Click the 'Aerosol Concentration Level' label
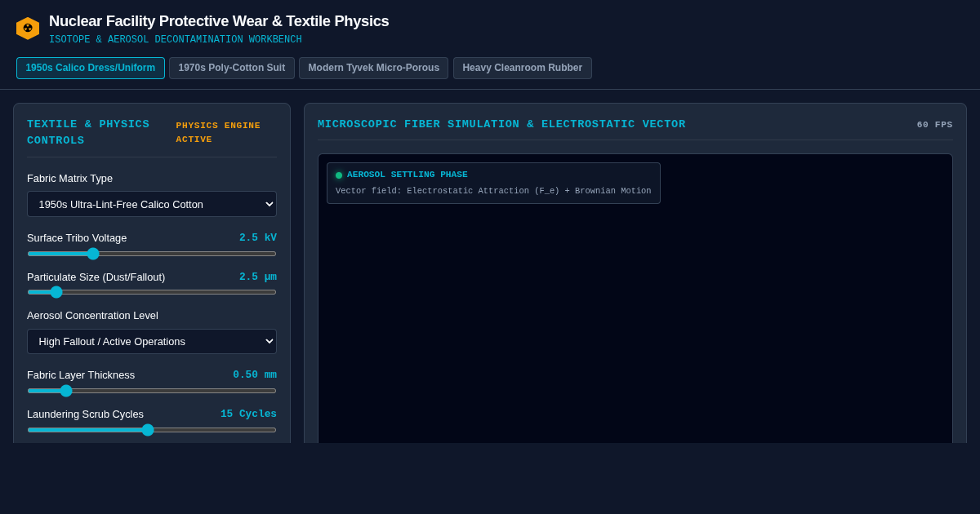The height and width of the screenshot is (514, 980). click(x=92, y=316)
